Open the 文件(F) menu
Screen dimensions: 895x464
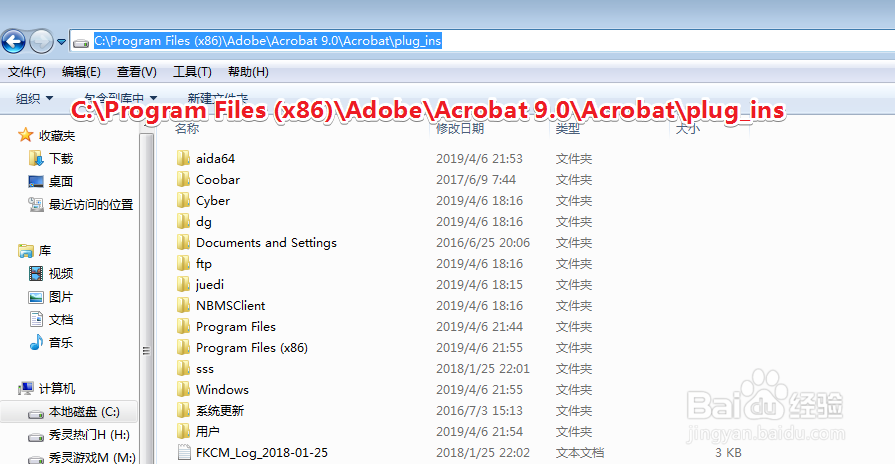point(27,72)
